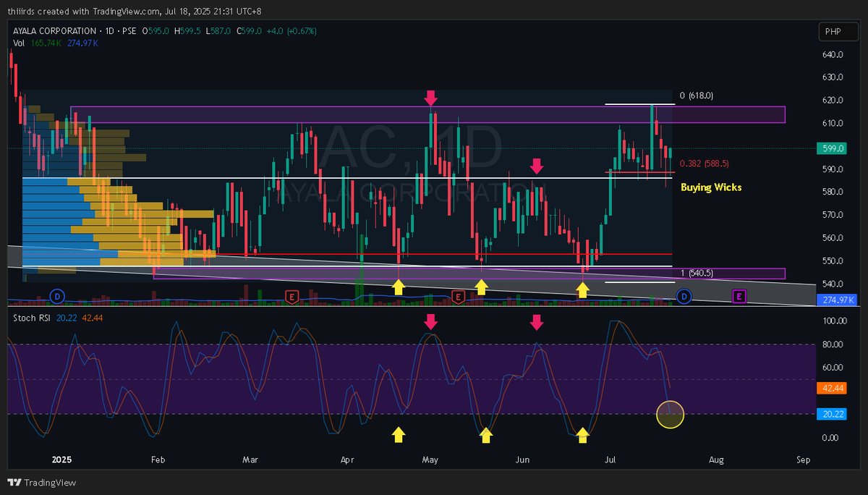Click the 2025 label on the time axis
The image size is (868, 495).
tap(64, 459)
